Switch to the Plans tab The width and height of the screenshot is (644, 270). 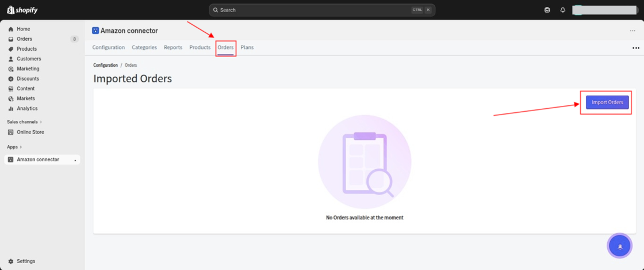point(247,48)
